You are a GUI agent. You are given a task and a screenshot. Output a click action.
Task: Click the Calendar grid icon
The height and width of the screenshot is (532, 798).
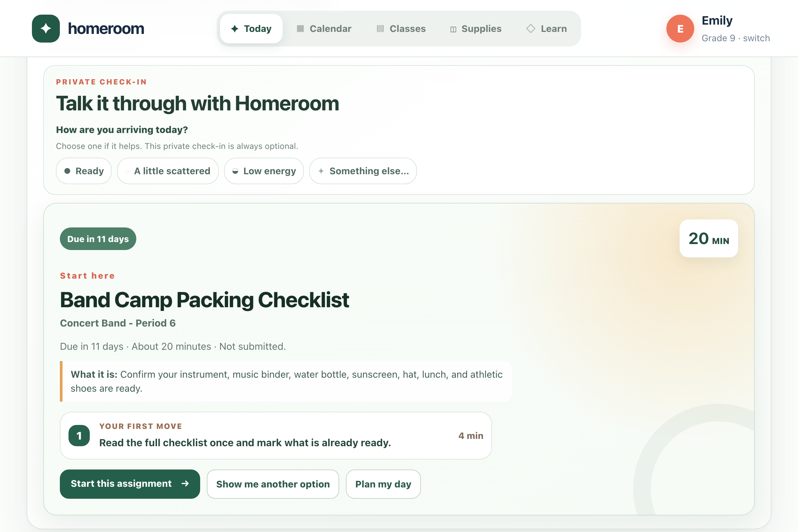click(300, 29)
